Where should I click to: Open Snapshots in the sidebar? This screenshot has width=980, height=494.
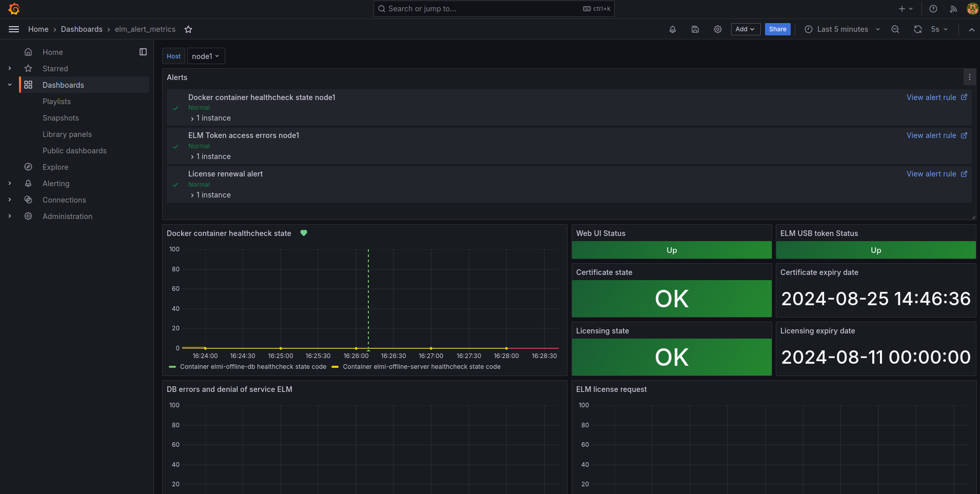pyautogui.click(x=61, y=118)
